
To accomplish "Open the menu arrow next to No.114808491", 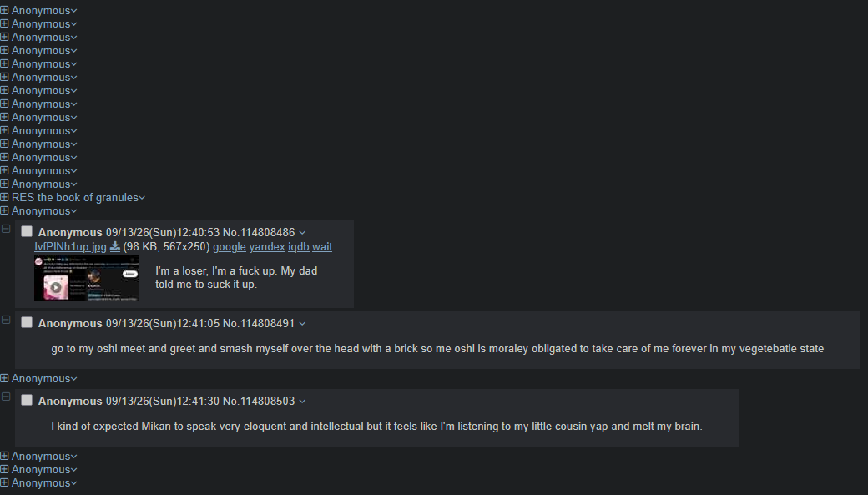I will coord(302,323).
